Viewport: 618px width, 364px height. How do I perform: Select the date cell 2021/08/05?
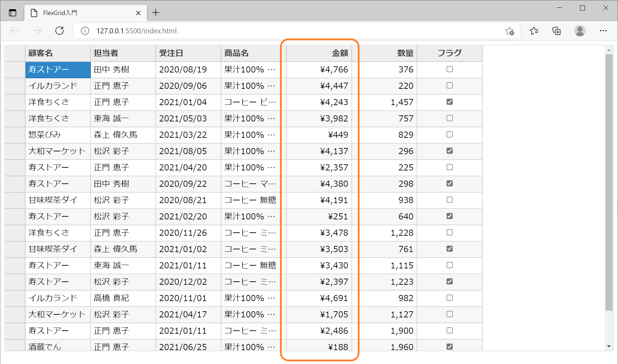click(188, 151)
